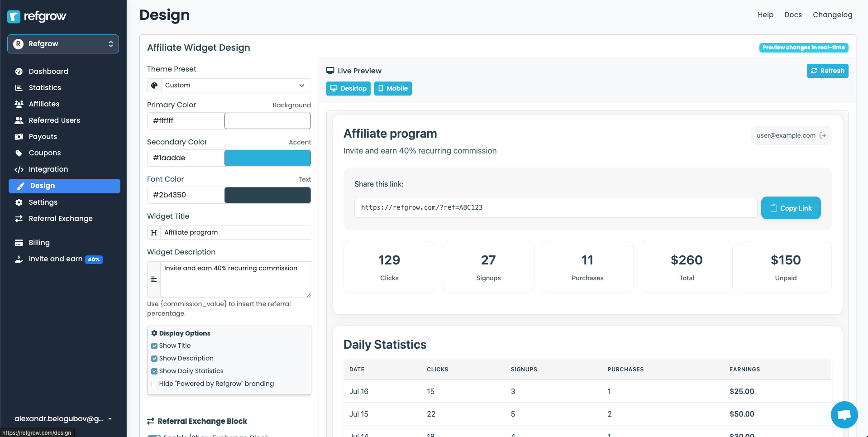Switch preview to Mobile view
The image size is (868, 437).
pos(393,88)
